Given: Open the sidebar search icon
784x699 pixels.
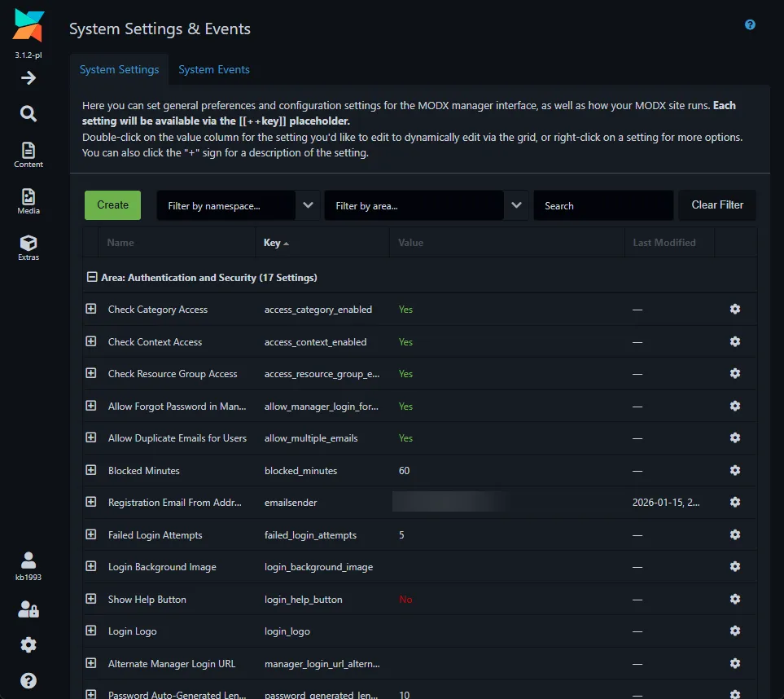Looking at the screenshot, I should click(28, 114).
